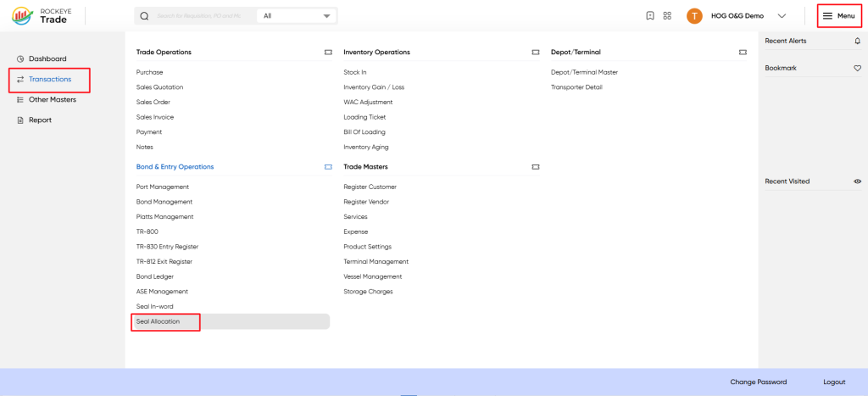This screenshot has width=868, height=396.
Task: Click the Transactions arrows icon
Action: pos(20,79)
